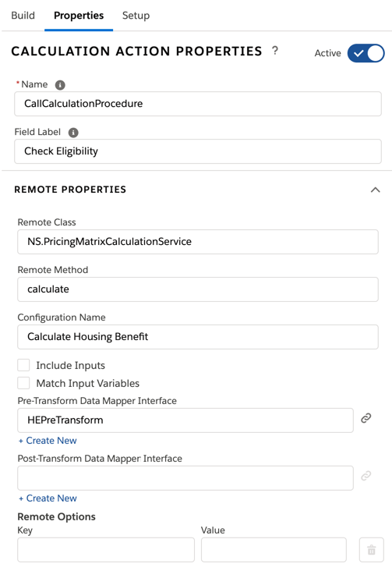Click the Remote Options Key field
Image resolution: width=392 pixels, height=571 pixels.
106,550
